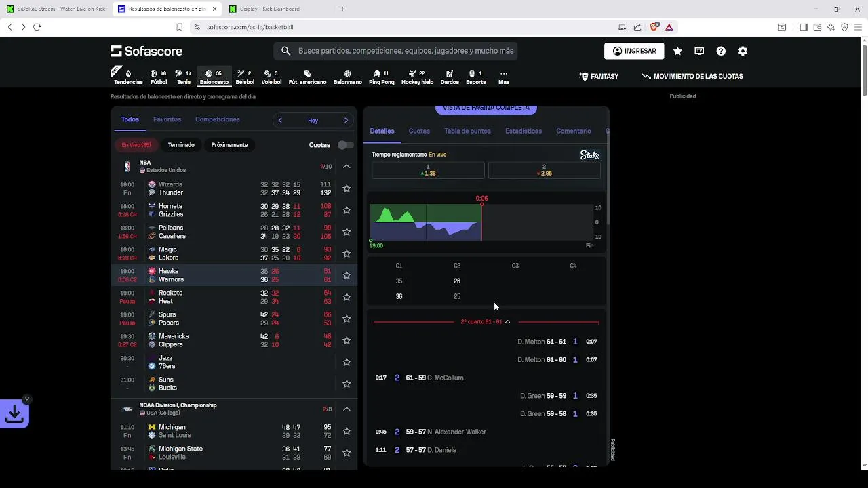This screenshot has height=488, width=868.
Task: Switch to the Tabla de puntos tab
Action: (x=467, y=131)
